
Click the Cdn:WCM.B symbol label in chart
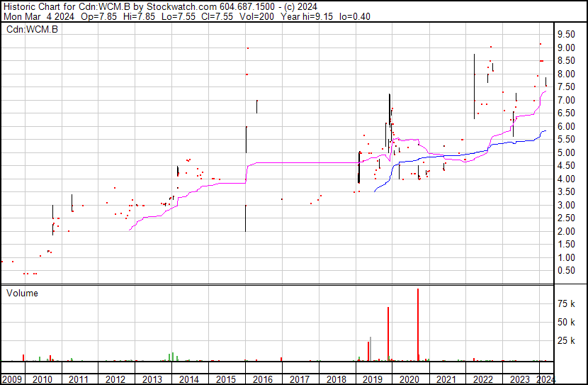32,29
